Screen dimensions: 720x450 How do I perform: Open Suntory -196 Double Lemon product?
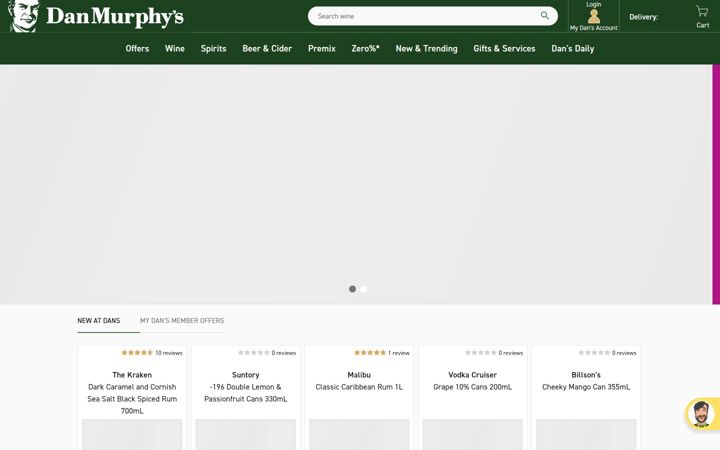(x=246, y=387)
